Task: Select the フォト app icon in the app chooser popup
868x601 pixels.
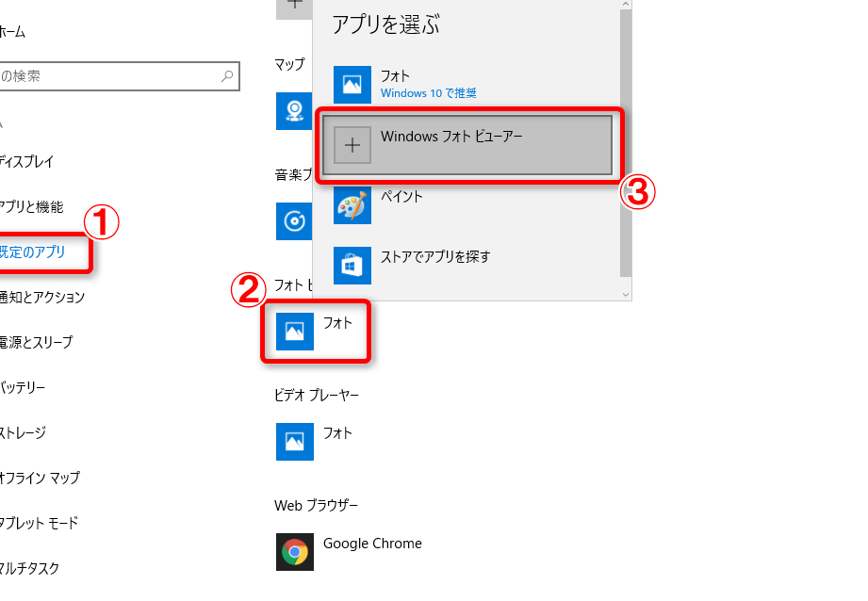Action: coord(352,84)
